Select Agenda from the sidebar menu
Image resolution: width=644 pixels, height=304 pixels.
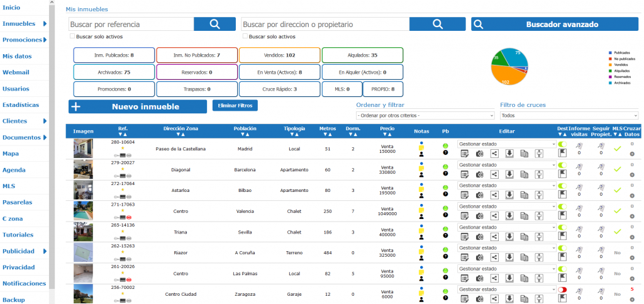(x=14, y=170)
